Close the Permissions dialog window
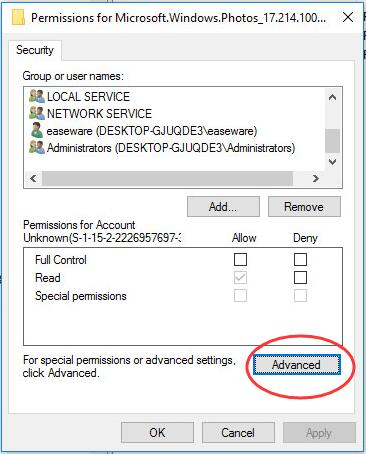 coord(348,17)
